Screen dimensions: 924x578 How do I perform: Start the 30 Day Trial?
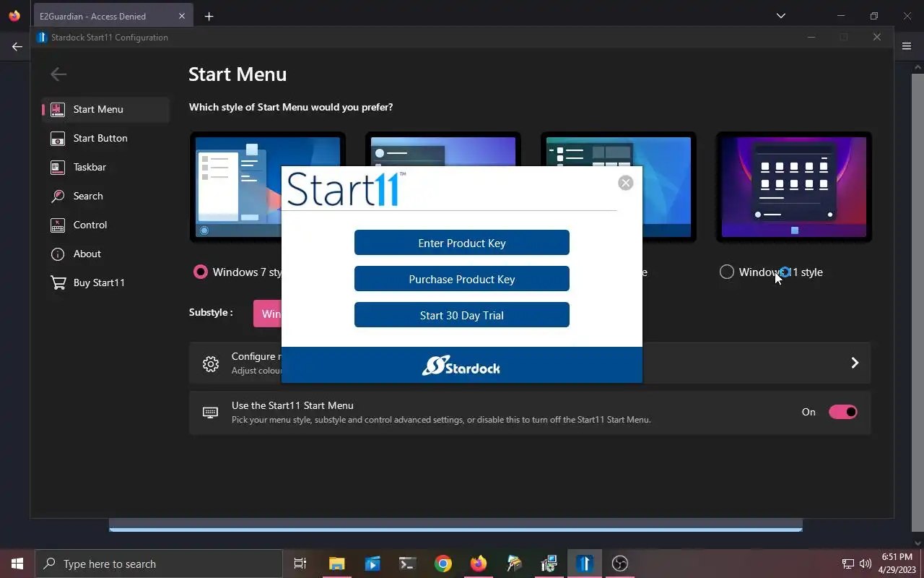[x=462, y=315]
